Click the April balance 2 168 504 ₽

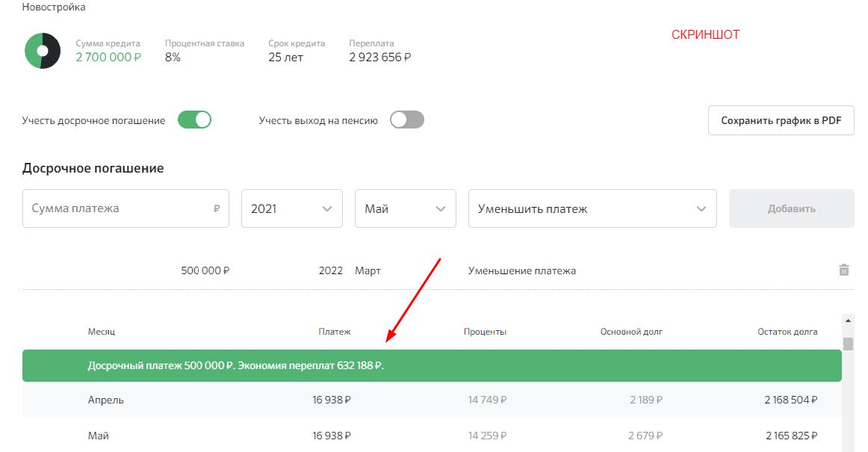point(790,400)
